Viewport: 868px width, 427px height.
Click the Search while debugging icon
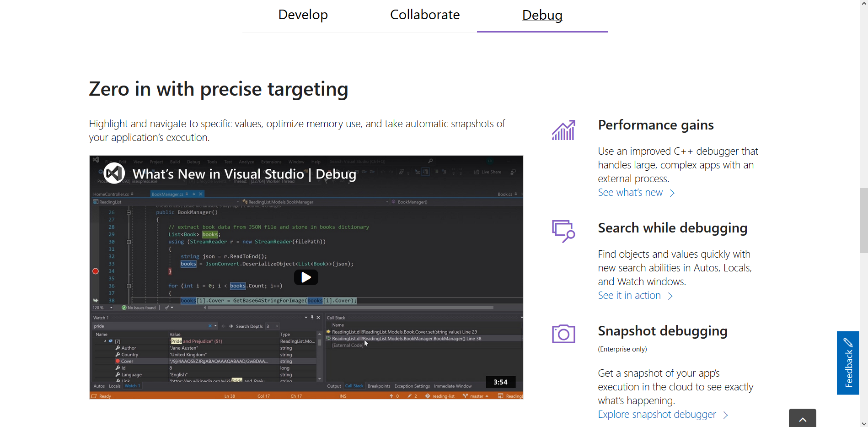[563, 231]
